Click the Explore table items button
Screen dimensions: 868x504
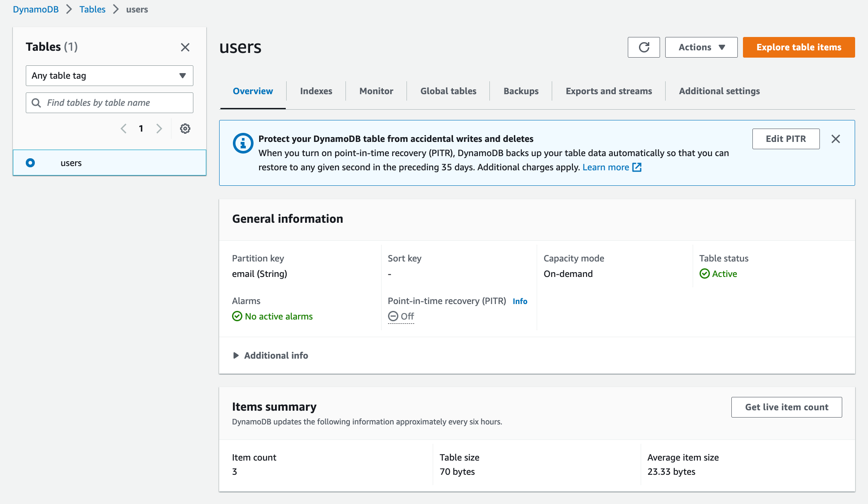pyautogui.click(x=799, y=47)
